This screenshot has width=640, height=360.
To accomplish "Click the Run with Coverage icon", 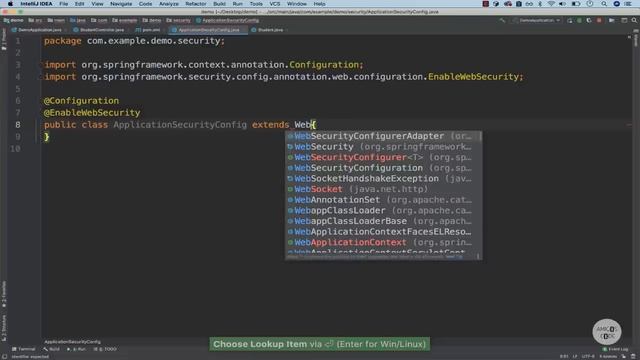I will click(589, 20).
